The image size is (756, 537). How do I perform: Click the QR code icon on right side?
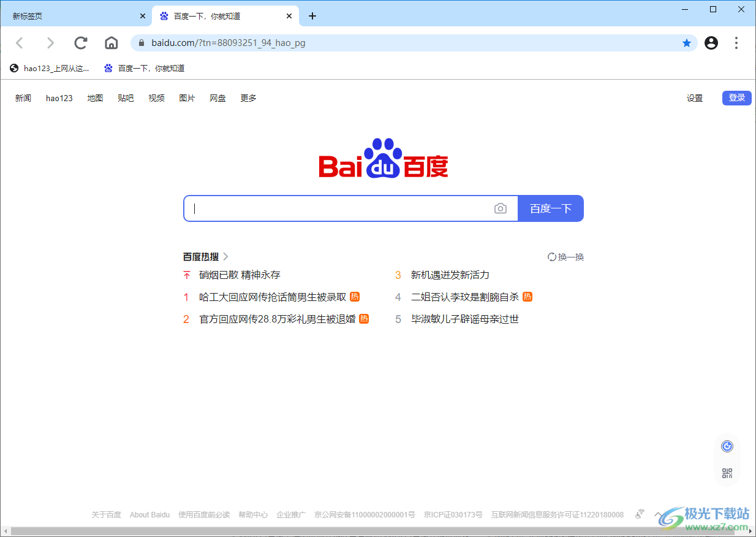pyautogui.click(x=727, y=473)
